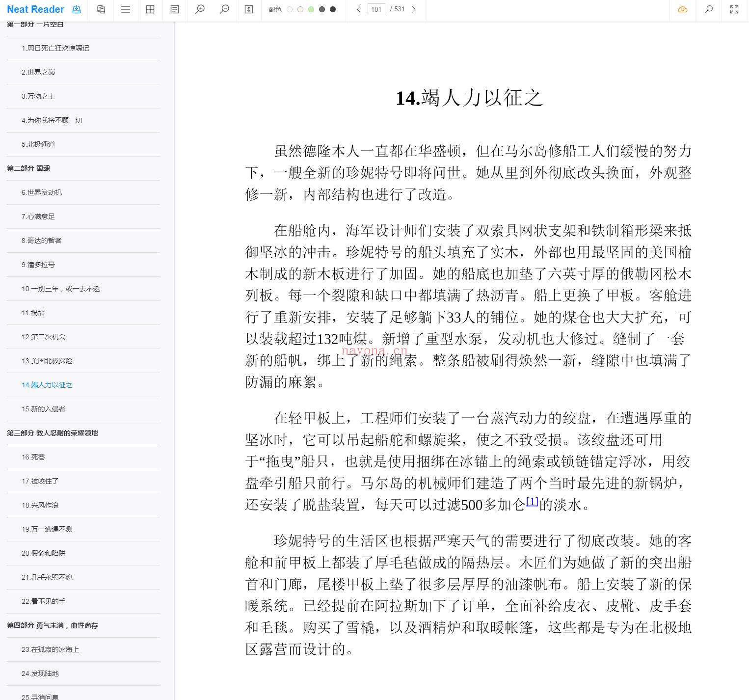Go to the previous page arrow

pyautogui.click(x=359, y=9)
